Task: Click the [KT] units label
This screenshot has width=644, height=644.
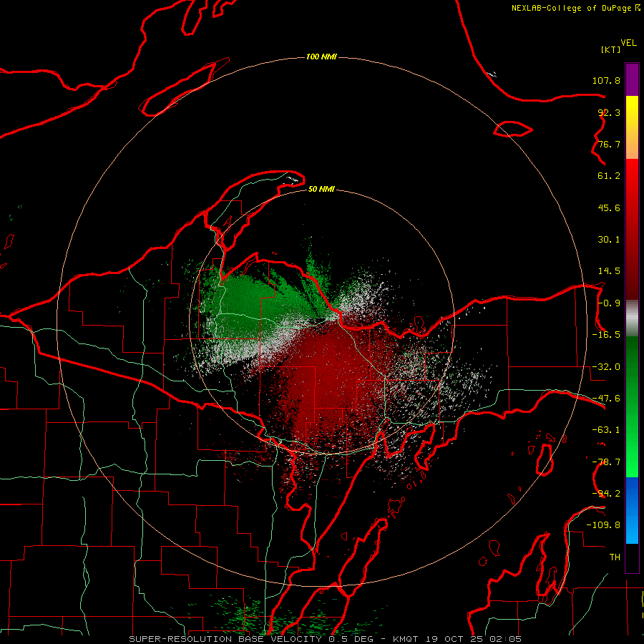Action: pyautogui.click(x=611, y=49)
